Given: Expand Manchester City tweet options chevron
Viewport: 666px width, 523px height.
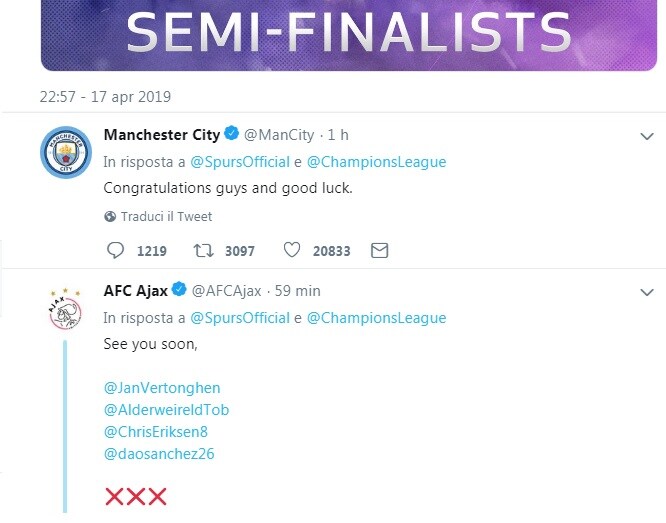Looking at the screenshot, I should (647, 136).
